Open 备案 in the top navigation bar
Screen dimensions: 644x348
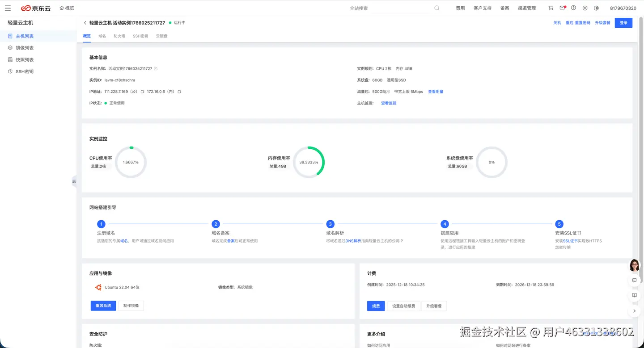[x=505, y=8]
